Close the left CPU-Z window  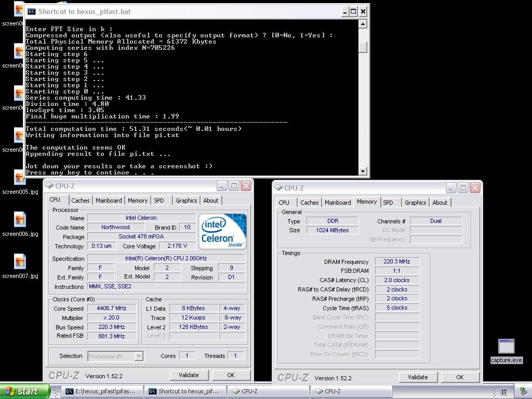(x=246, y=186)
